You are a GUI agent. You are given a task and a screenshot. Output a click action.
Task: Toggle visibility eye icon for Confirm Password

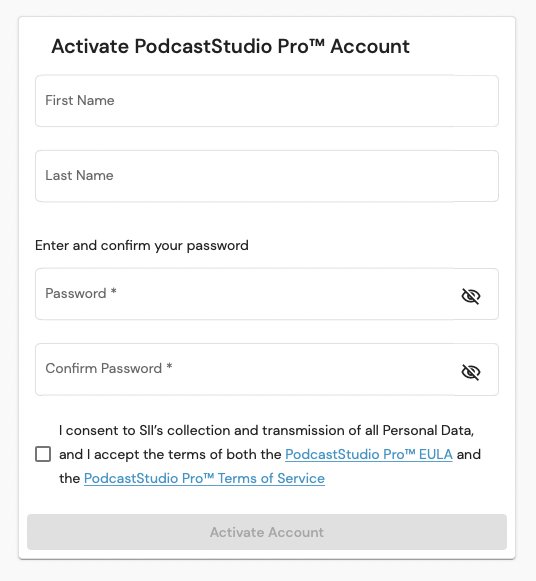(x=471, y=372)
